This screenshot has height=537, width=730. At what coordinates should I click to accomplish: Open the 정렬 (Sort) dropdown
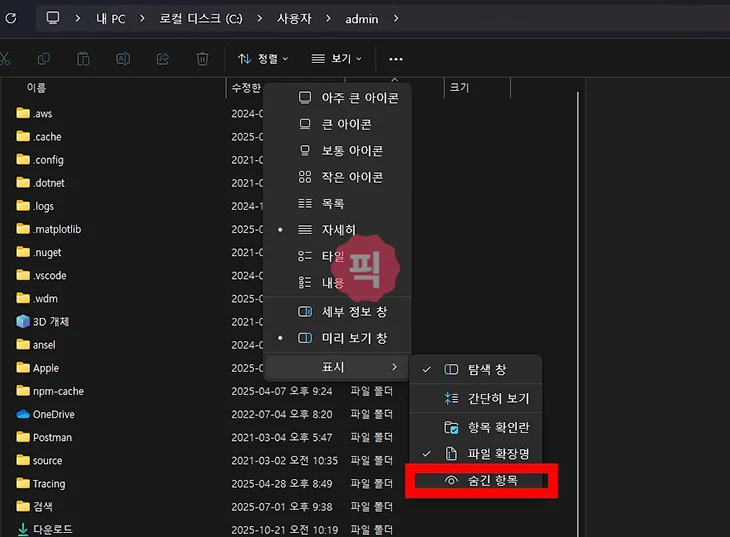(263, 59)
